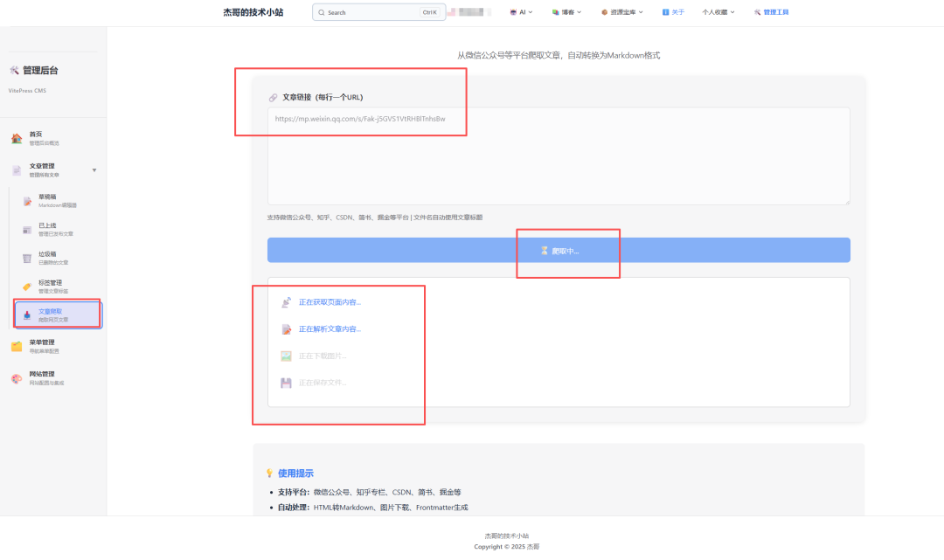The width and height of the screenshot is (944, 560).
Task: Select the 已上线 published articles icon
Action: pos(27,230)
